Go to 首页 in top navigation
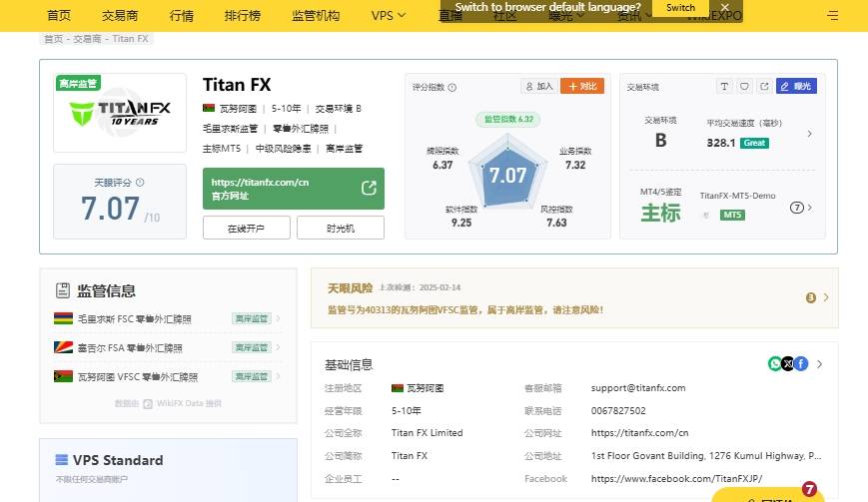Viewport: 868px width, 502px height. tap(59, 16)
